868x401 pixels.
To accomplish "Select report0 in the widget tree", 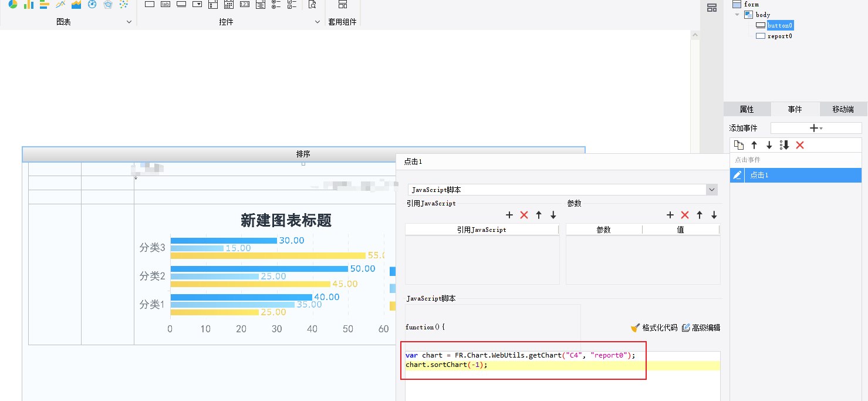I will (780, 36).
